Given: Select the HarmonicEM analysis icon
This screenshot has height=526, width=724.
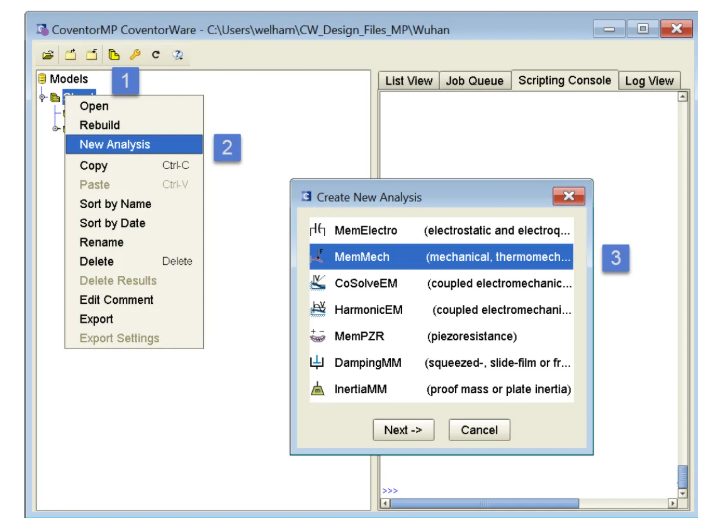Looking at the screenshot, I should tap(318, 310).
